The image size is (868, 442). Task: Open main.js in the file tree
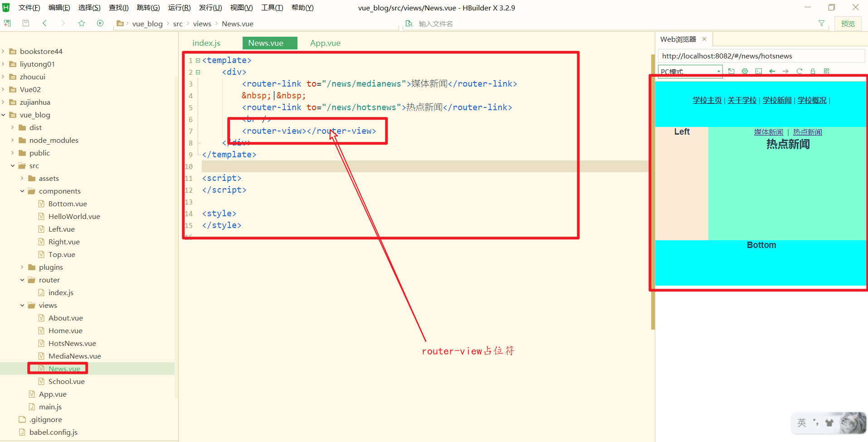point(50,407)
